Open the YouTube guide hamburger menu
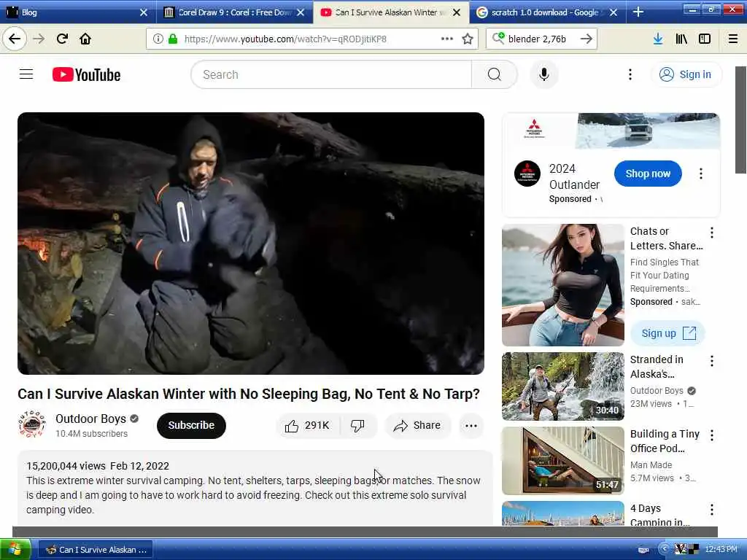This screenshot has height=560, width=747. 26,74
